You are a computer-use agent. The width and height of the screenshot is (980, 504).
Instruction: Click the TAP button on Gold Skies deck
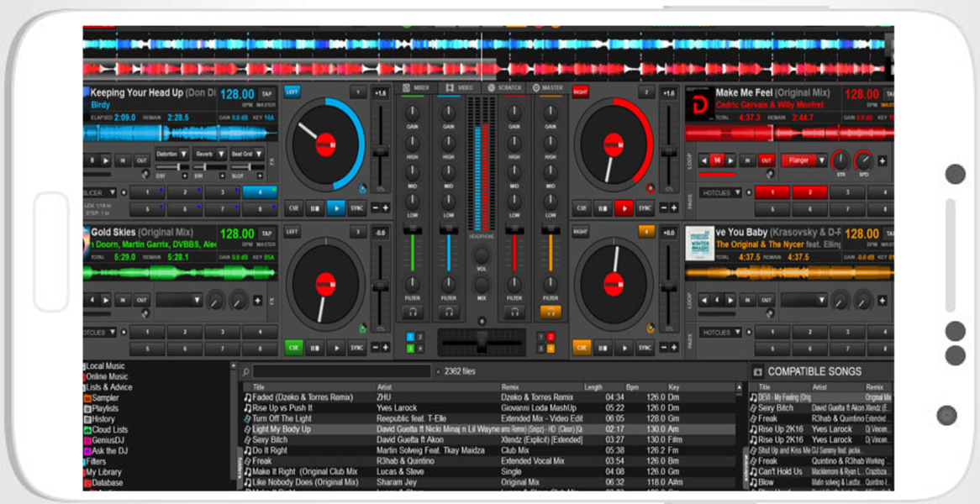[x=267, y=233]
